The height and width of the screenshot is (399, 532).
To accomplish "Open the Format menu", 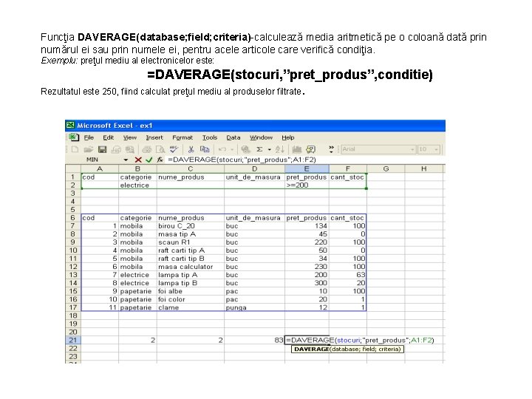I will coord(183,137).
